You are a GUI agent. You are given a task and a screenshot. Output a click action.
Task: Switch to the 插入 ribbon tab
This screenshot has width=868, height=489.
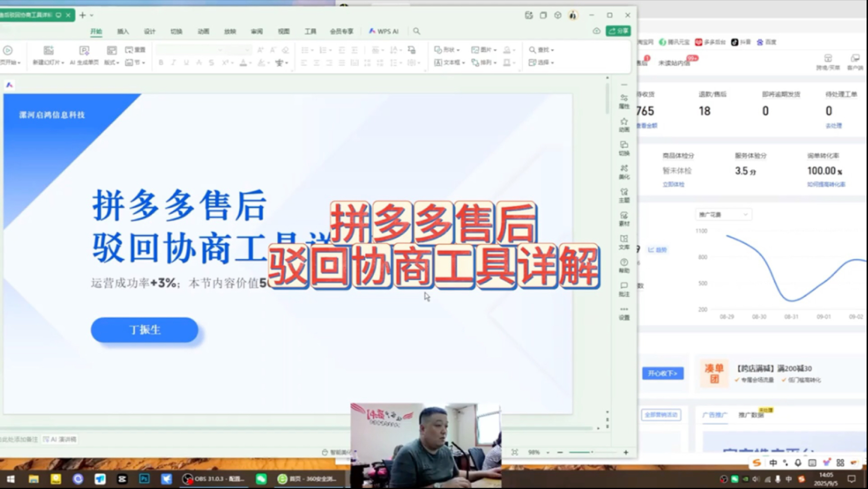coord(123,31)
